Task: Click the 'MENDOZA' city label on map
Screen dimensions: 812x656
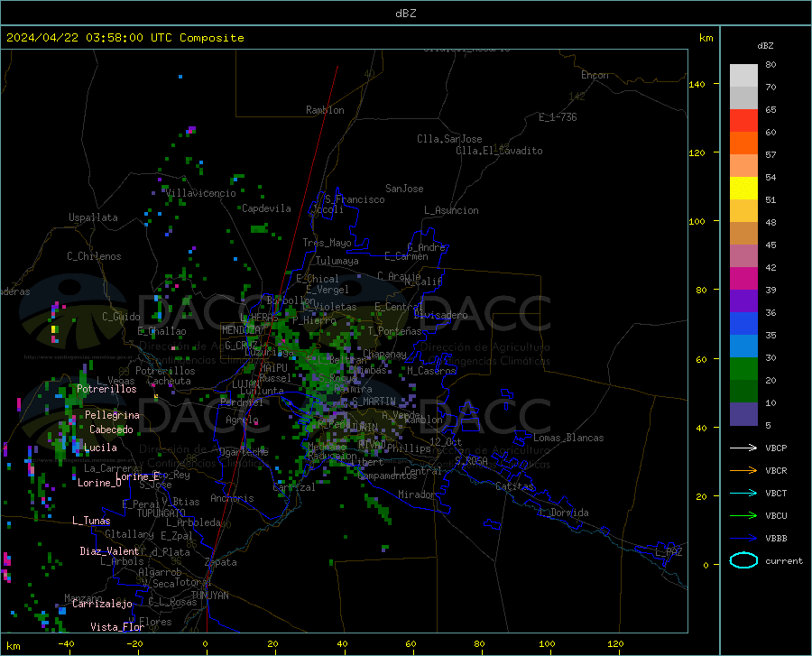Action: click(x=241, y=330)
